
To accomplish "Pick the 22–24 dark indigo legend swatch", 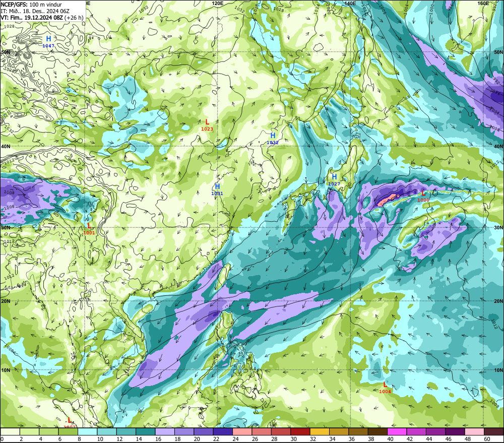I will [x=223, y=431].
